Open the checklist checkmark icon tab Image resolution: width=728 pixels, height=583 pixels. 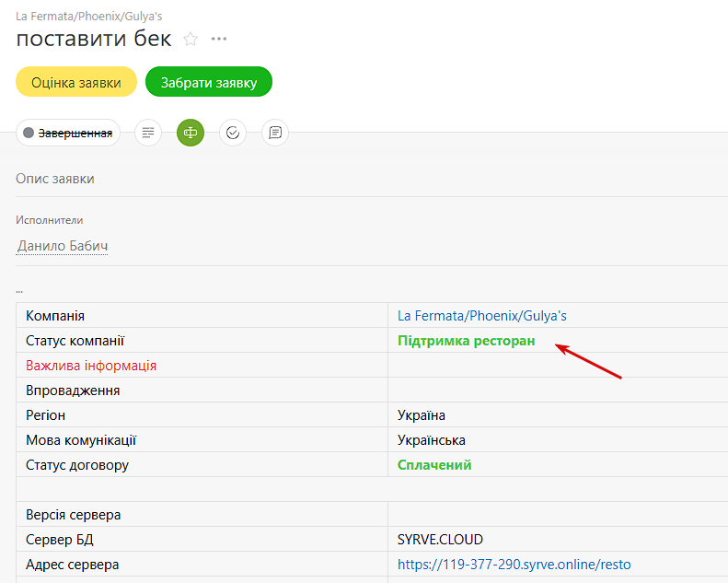[x=233, y=133]
